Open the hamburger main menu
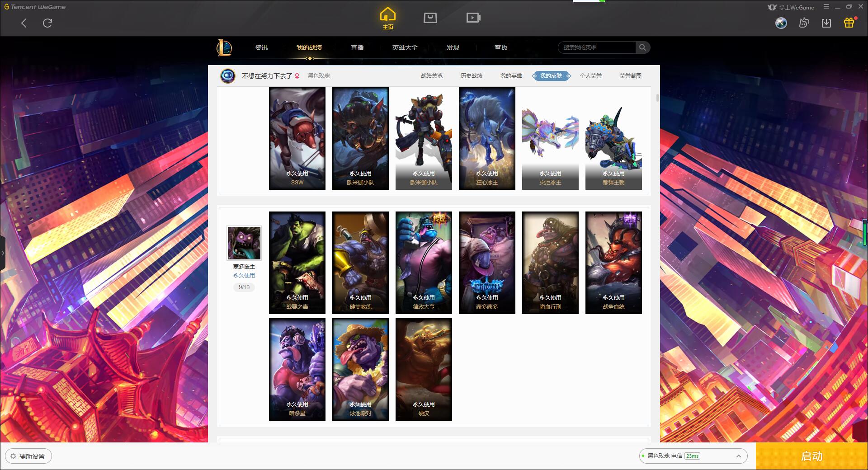The height and width of the screenshot is (470, 868). (x=826, y=7)
